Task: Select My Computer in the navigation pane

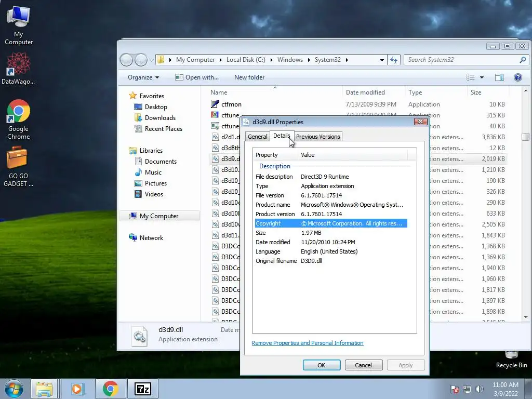Action: click(159, 216)
